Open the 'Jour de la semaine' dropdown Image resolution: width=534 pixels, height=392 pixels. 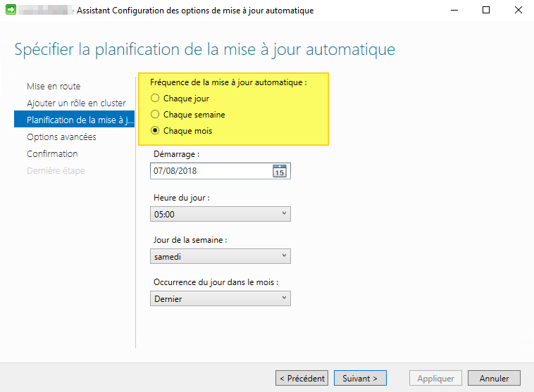221,256
